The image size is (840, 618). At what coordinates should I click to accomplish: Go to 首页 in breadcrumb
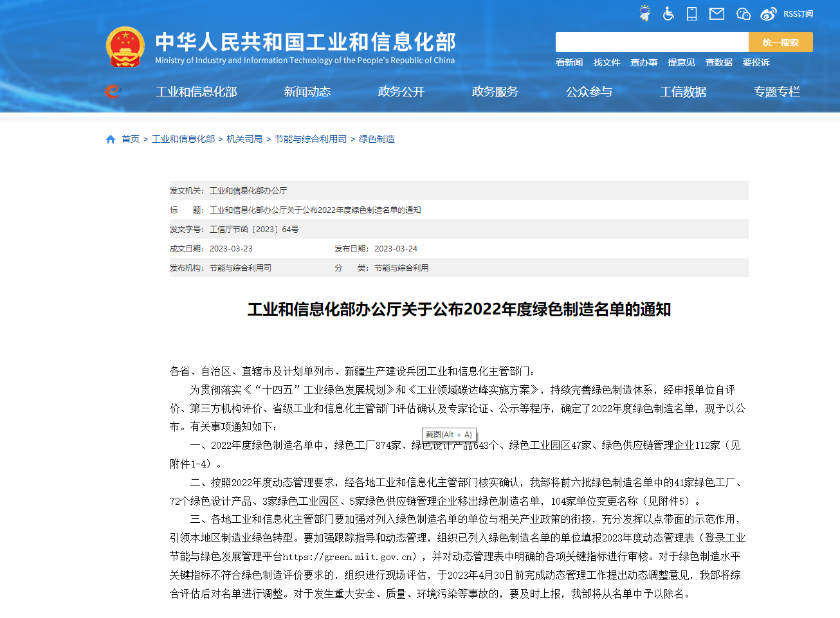[x=131, y=139]
